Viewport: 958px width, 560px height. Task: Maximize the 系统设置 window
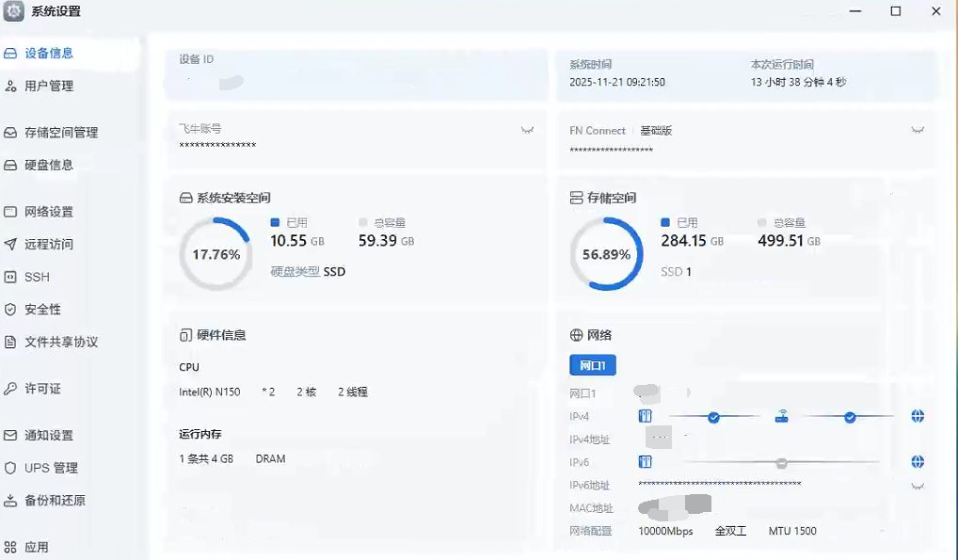point(896,11)
